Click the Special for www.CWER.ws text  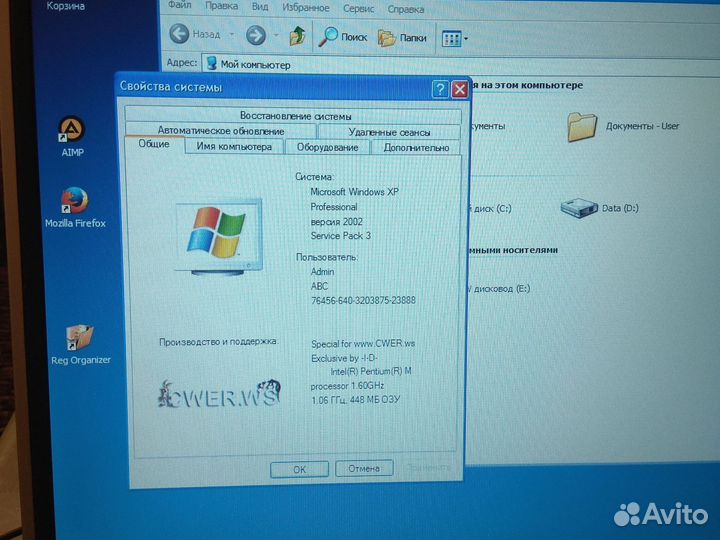[363, 343]
